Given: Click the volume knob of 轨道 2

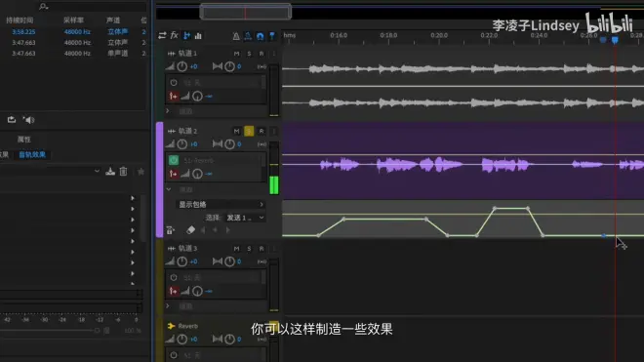Looking at the screenshot, I should point(181,144).
